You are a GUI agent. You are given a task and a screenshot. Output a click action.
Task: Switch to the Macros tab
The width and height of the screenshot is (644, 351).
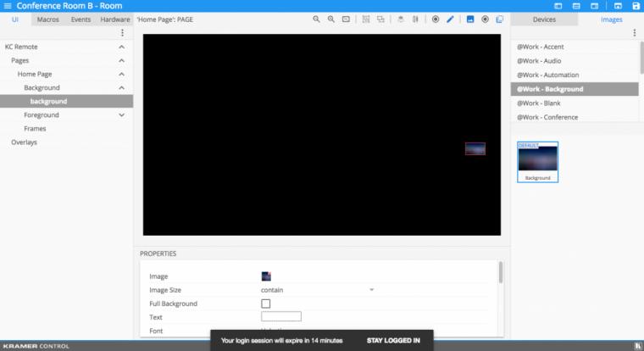[x=48, y=19]
